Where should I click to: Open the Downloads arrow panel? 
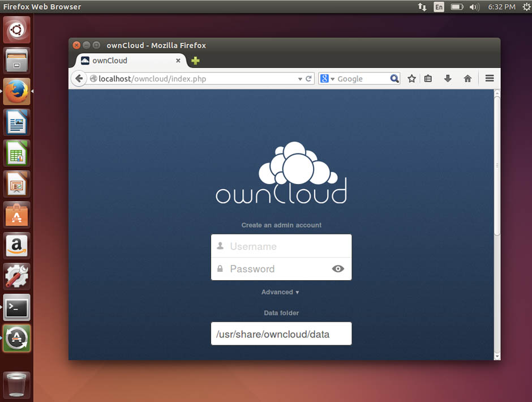coord(448,79)
